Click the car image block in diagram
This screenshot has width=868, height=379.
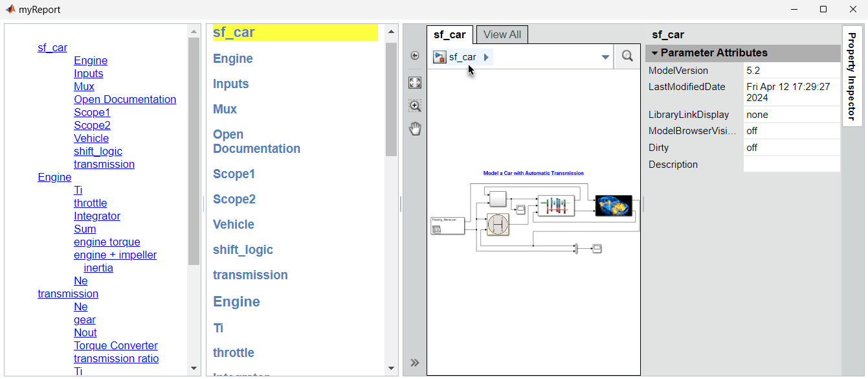tap(613, 205)
